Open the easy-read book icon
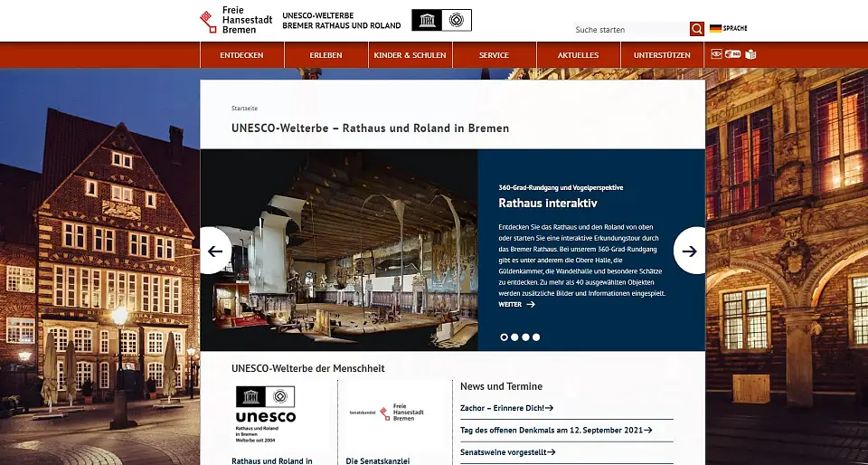This screenshot has width=868, height=465. [x=750, y=54]
